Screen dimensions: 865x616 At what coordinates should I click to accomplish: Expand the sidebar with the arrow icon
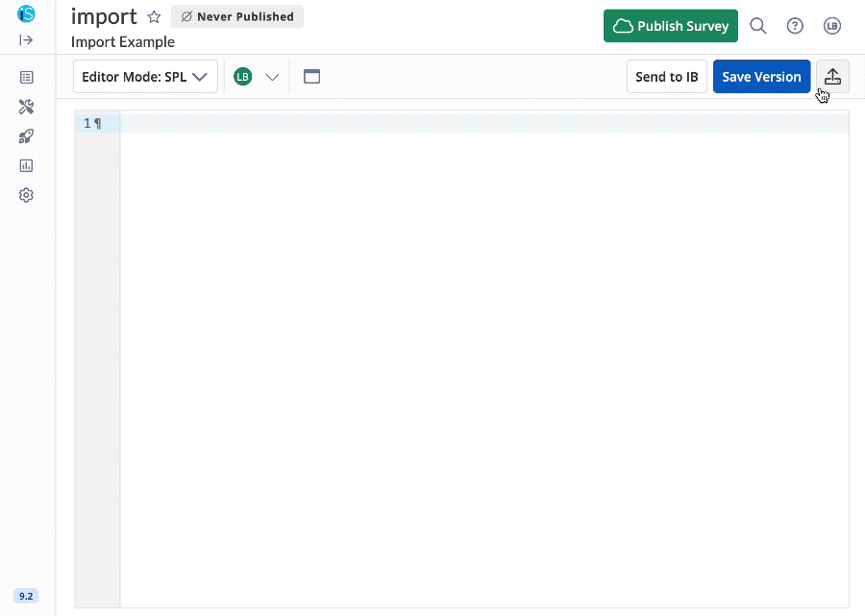(26, 41)
